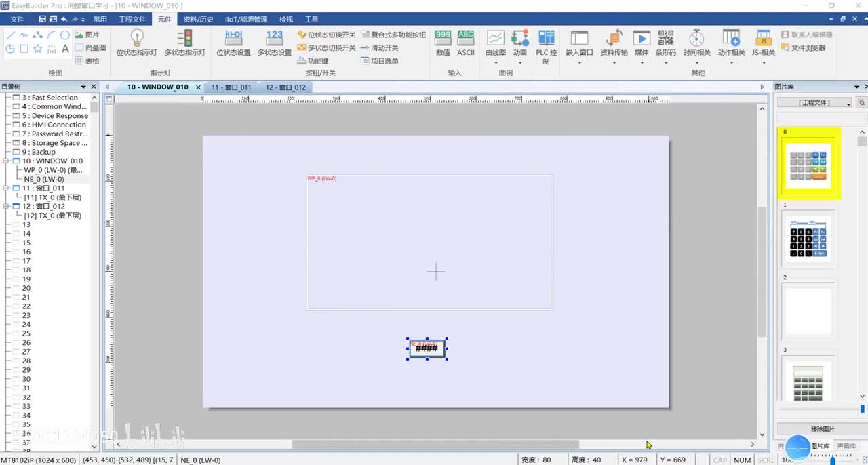Switch to the 声音库 sound library tab
Screen dimensions: 868x465
tap(846, 446)
